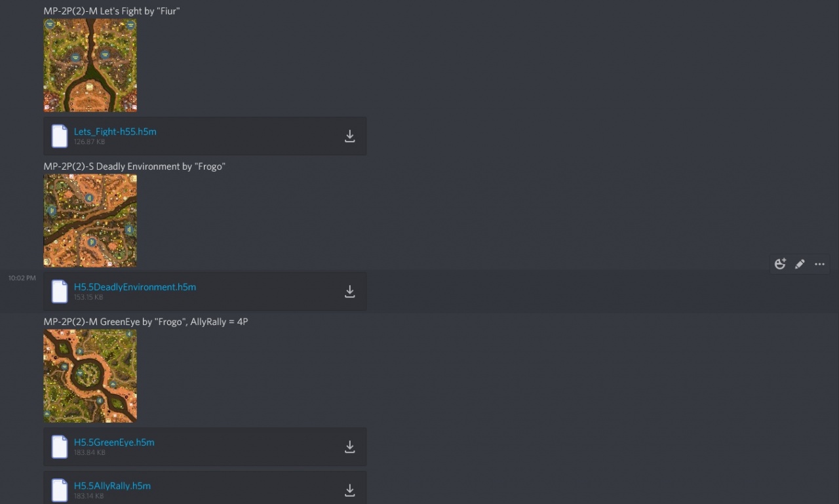This screenshot has height=504, width=839.
Task: Download the Lets_Fight-h55.h5m file
Action: point(350,136)
